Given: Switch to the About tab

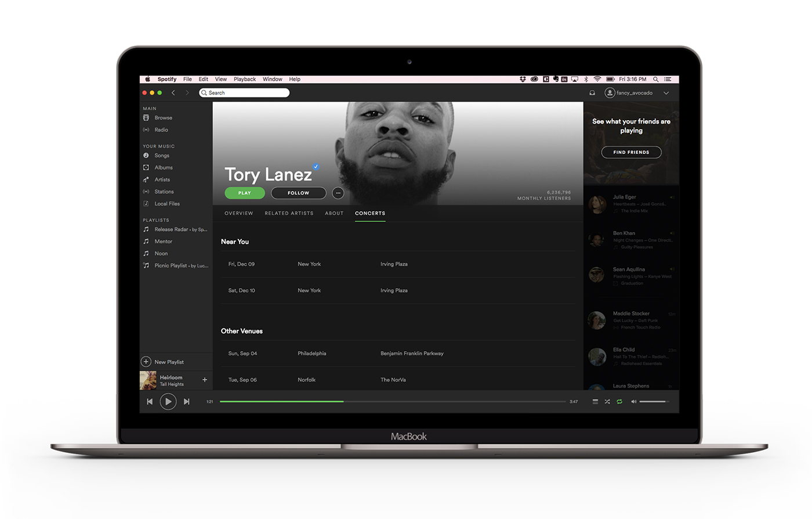Looking at the screenshot, I should point(334,213).
